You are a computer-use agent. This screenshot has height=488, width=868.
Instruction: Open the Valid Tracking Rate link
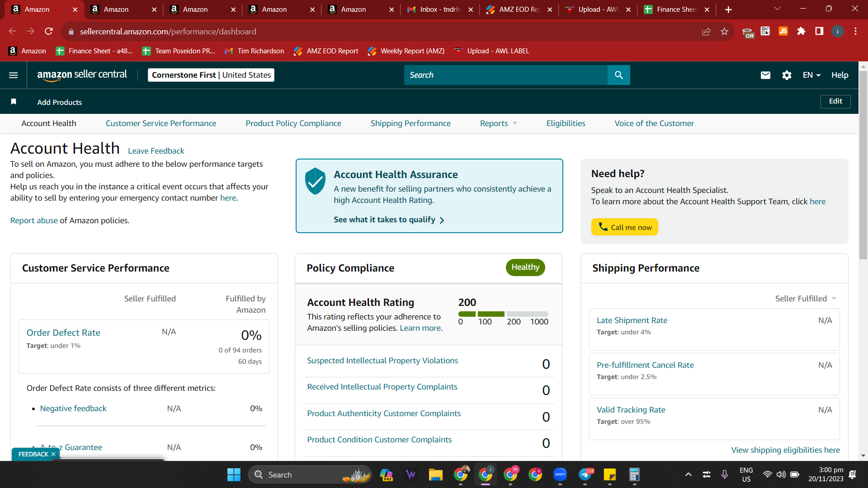631,410
